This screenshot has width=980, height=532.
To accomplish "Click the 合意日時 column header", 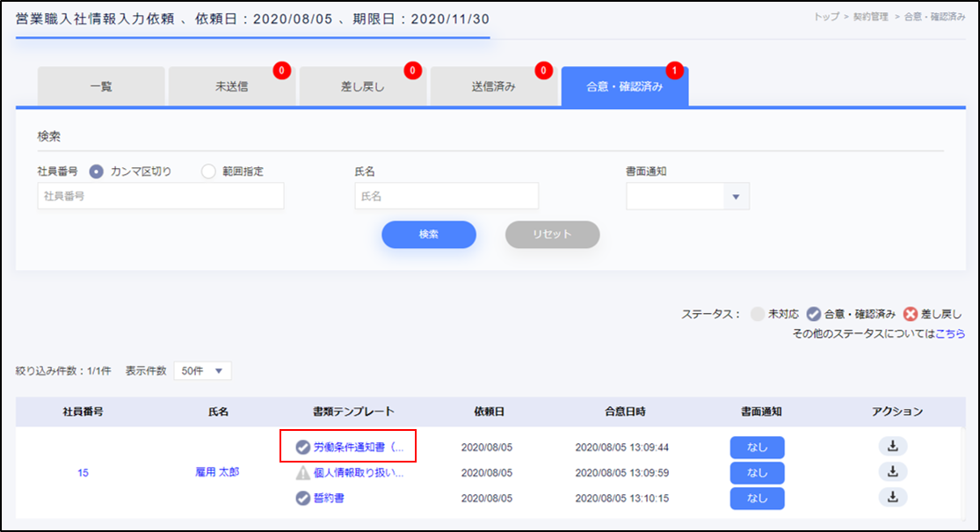I will tap(625, 412).
